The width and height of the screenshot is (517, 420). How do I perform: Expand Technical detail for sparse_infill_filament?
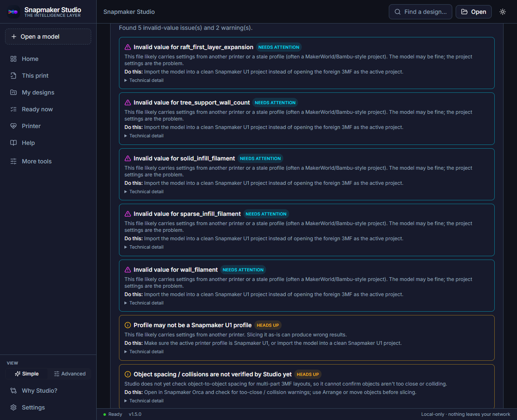pyautogui.click(x=144, y=247)
